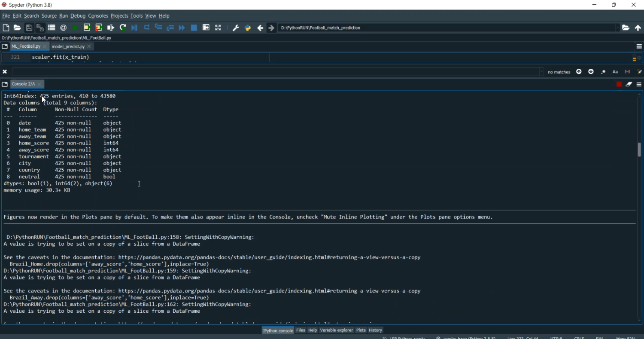Image resolution: width=644 pixels, height=339 pixels.
Task: Go to parent directory up arrow
Action: [x=638, y=28]
